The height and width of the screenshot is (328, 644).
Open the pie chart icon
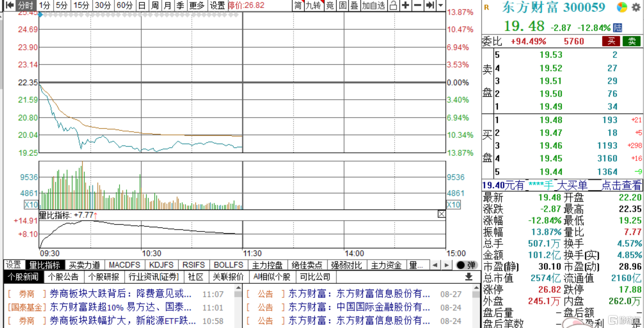[x=622, y=7]
